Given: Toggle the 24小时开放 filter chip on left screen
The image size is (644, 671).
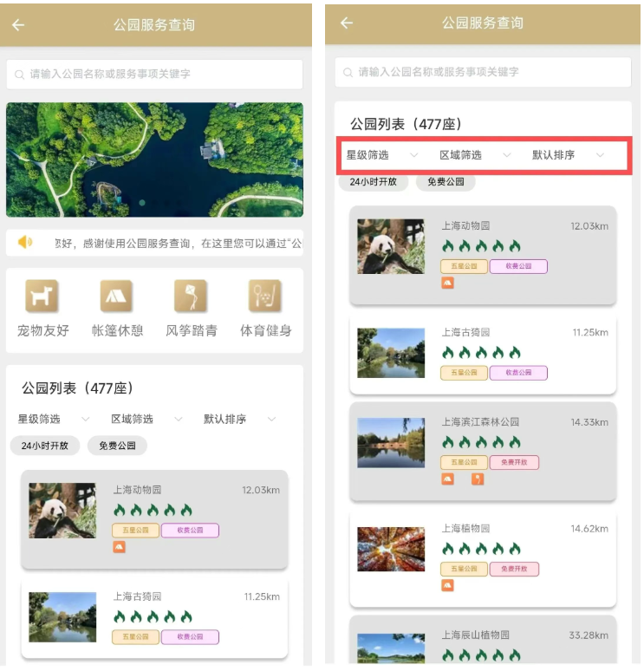Looking at the screenshot, I should coord(45,446).
